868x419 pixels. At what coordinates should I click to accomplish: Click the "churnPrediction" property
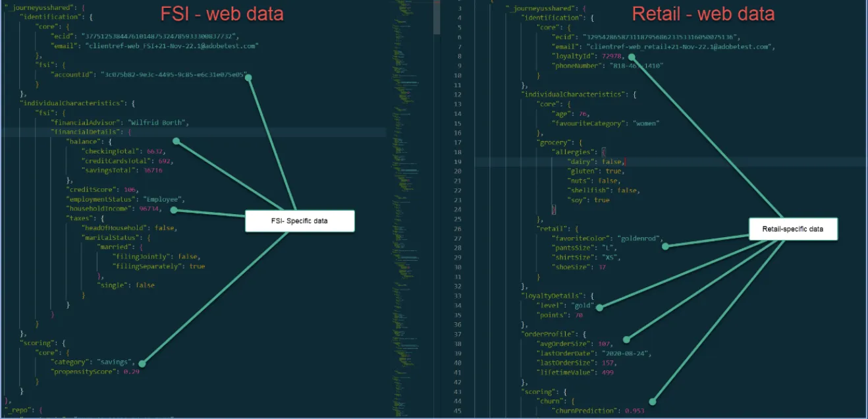[599, 410]
